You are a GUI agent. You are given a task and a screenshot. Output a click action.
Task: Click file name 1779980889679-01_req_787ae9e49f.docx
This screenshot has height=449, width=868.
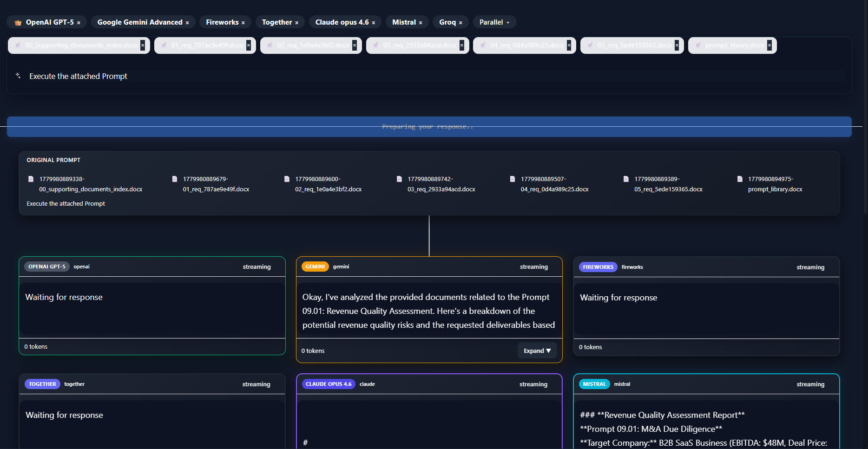(x=216, y=184)
